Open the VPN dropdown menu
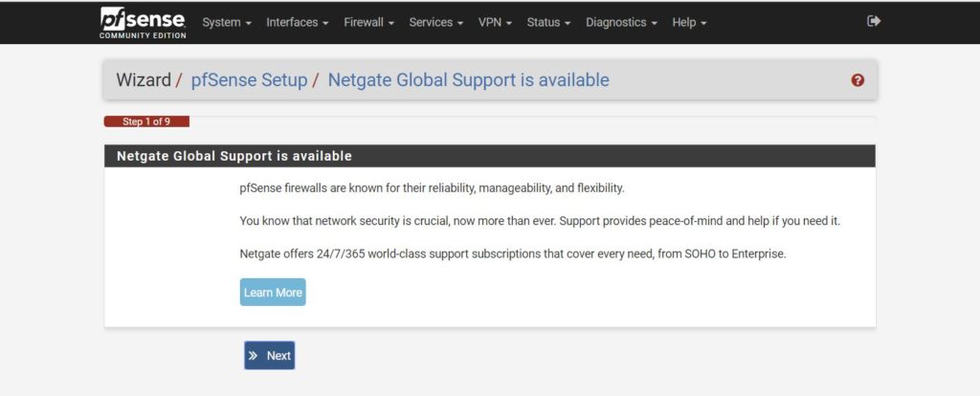The image size is (980, 396). click(495, 23)
